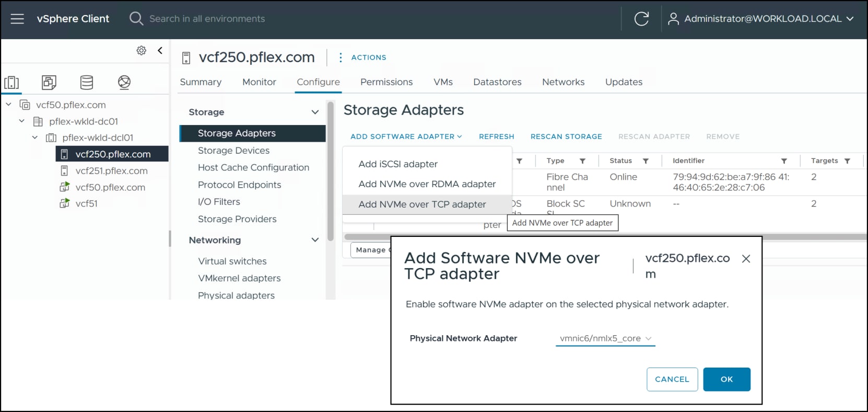Click OK in the NVMe adapter dialog
Image resolution: width=868 pixels, height=412 pixels.
726,380
